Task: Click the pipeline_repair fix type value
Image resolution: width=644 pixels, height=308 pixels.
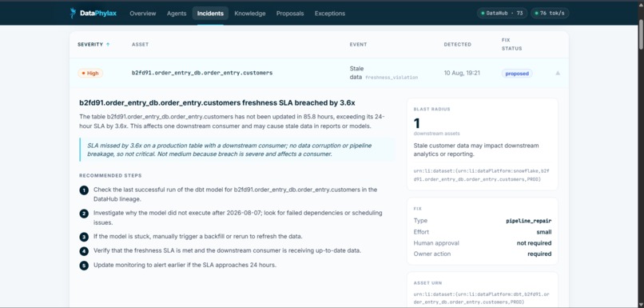Action: 529,221
